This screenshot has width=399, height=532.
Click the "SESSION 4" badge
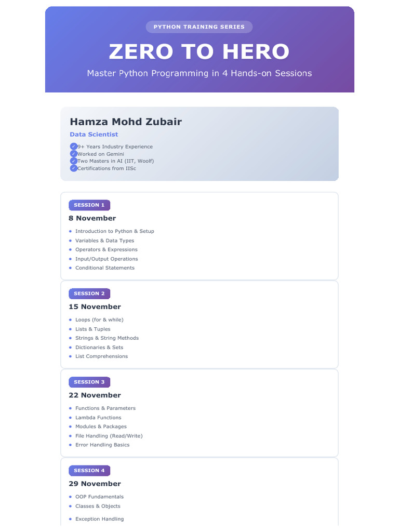pos(89,471)
